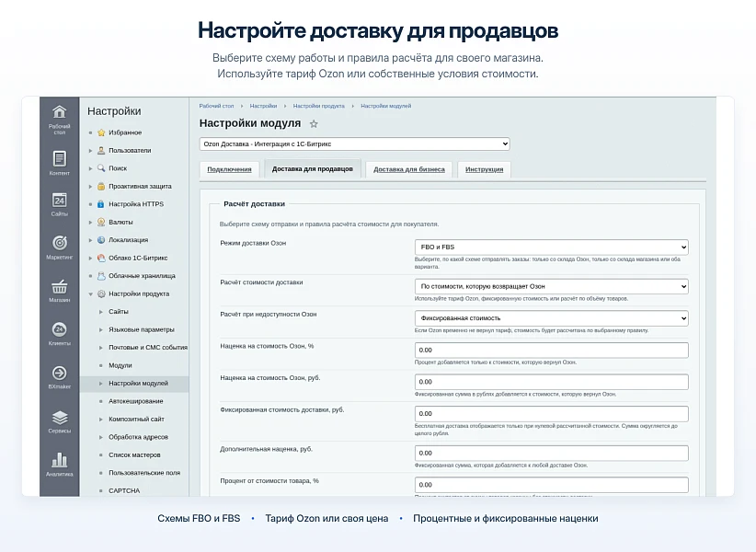Select Пользовательские поля tree item
This screenshot has width=756, height=552.
[144, 473]
